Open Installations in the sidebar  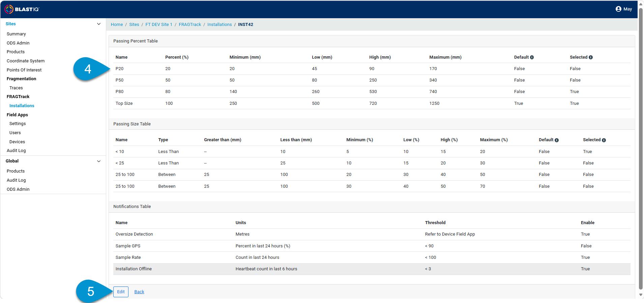point(22,106)
